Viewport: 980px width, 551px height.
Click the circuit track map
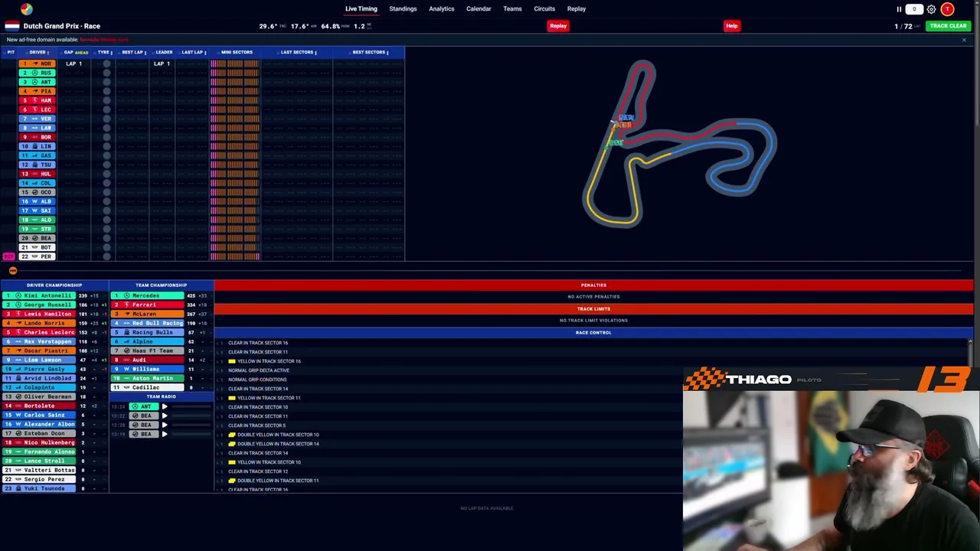click(x=680, y=144)
